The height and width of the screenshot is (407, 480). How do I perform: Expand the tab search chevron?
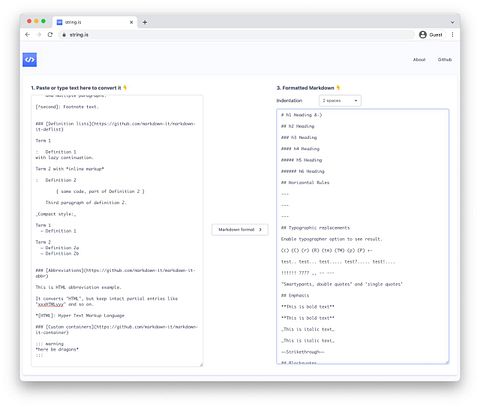tap(452, 22)
